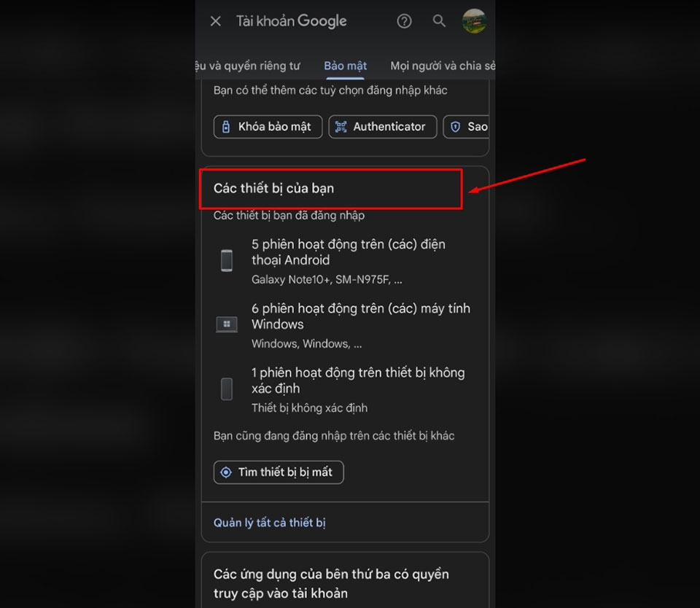Click the Authenticator setup button

(x=382, y=126)
